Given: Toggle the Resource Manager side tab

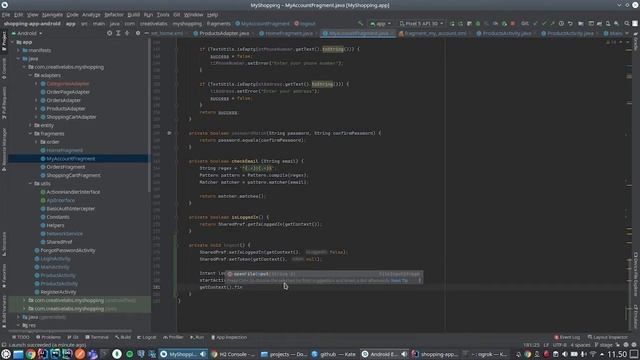Looking at the screenshot, I should [x=4, y=150].
